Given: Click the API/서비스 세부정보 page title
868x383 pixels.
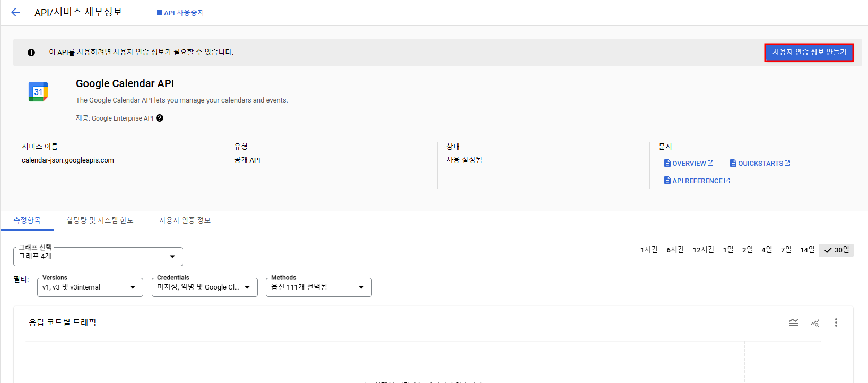Looking at the screenshot, I should [79, 12].
